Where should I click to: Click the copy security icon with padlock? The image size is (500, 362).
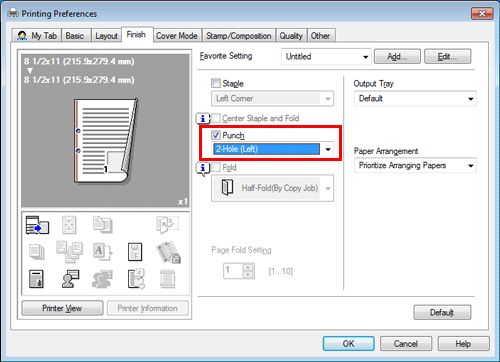click(168, 252)
